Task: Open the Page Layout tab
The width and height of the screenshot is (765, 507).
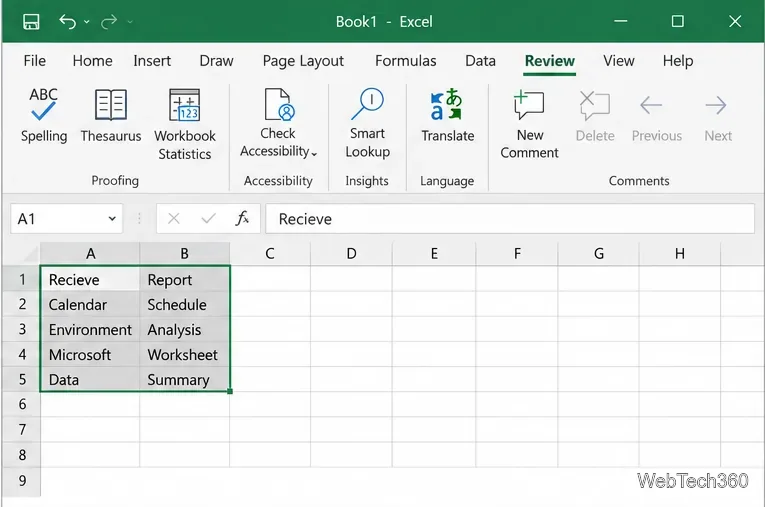Action: pos(303,61)
